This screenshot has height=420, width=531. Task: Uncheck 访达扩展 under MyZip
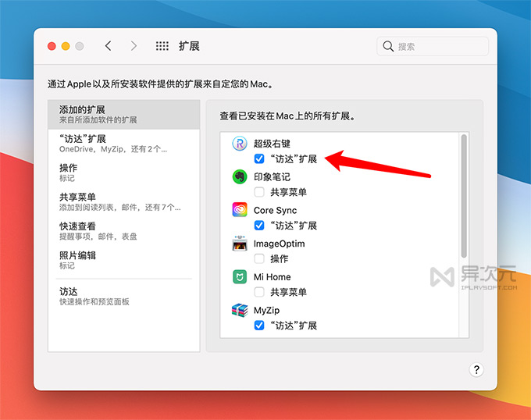pyautogui.click(x=259, y=326)
